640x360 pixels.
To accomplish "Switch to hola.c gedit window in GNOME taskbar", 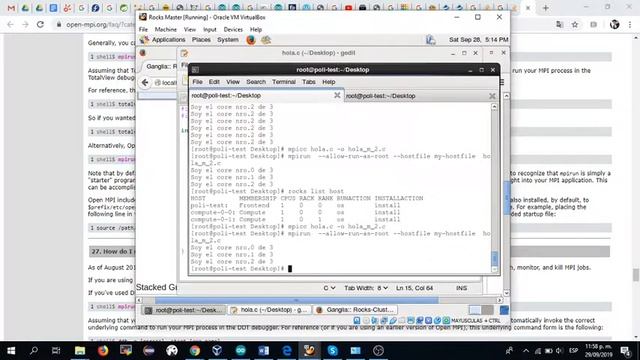I will click(269, 310).
